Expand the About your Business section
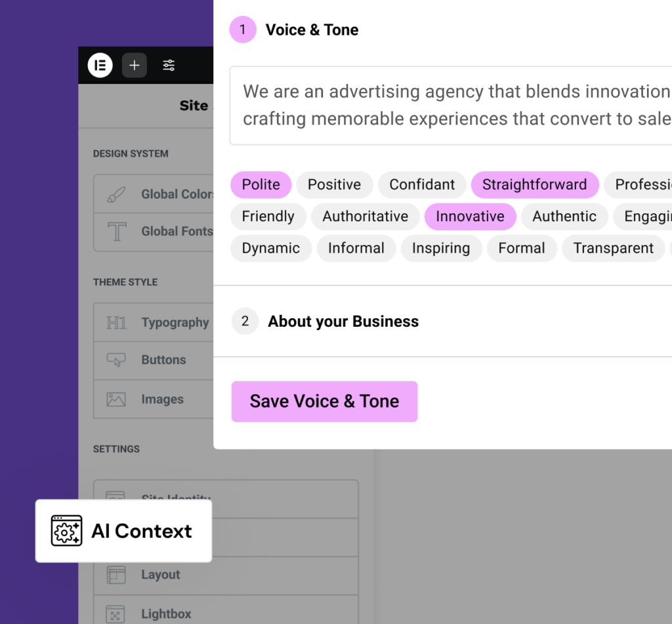 click(x=343, y=322)
